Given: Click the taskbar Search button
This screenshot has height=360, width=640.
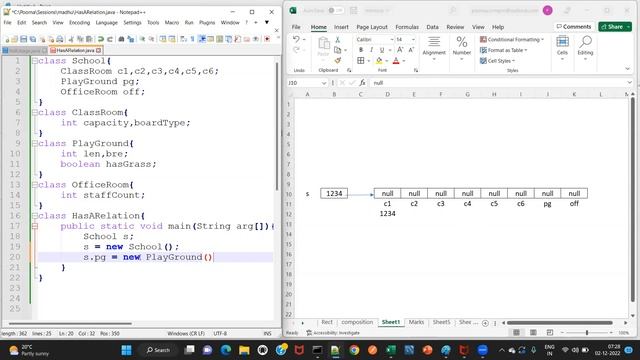Looking at the screenshot, I should 158,350.
